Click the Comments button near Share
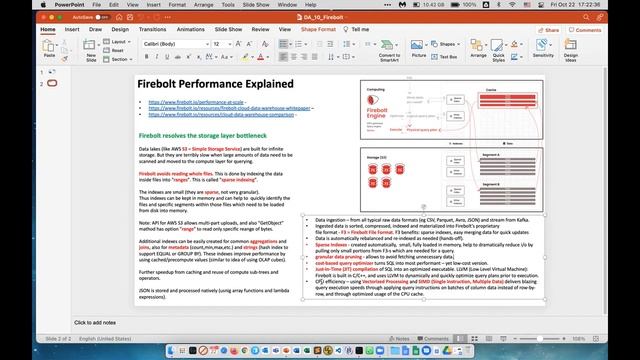640x360 pixels. [584, 30]
